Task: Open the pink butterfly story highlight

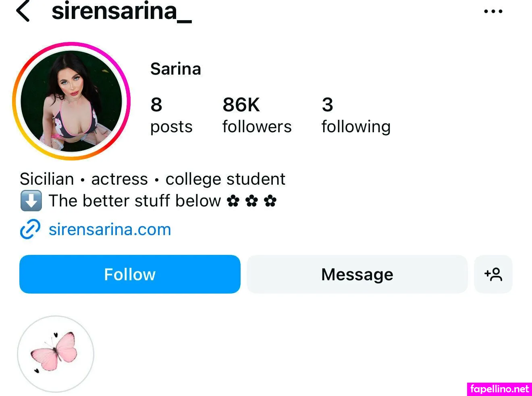Action: click(56, 354)
